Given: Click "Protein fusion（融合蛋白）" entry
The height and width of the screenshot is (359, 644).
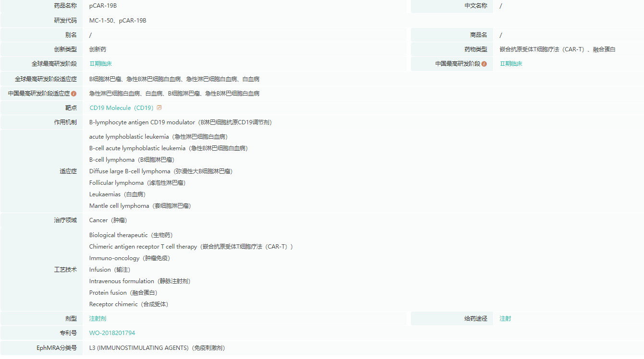Looking at the screenshot, I should (x=124, y=293).
